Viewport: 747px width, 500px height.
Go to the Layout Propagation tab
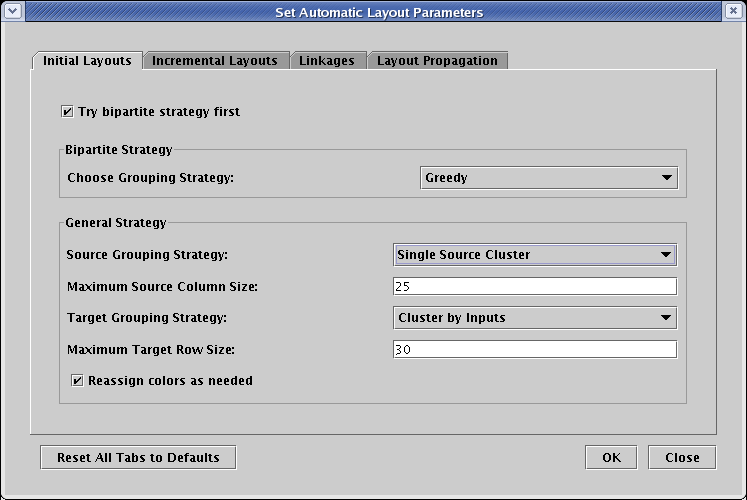click(437, 61)
